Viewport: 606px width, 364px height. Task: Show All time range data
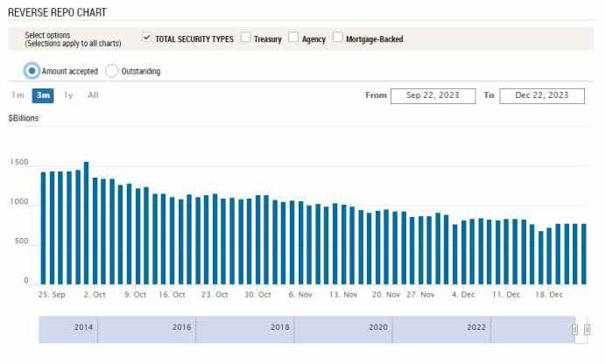click(x=93, y=95)
